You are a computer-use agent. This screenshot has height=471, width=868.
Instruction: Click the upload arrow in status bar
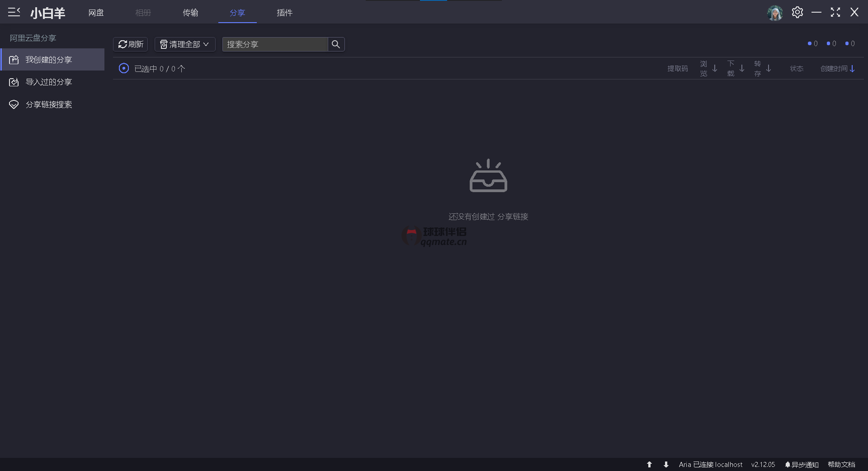[649, 464]
